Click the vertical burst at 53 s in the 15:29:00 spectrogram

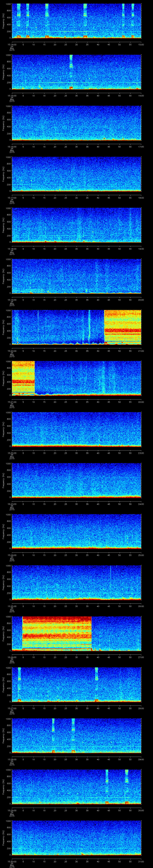tap(127, 786)
